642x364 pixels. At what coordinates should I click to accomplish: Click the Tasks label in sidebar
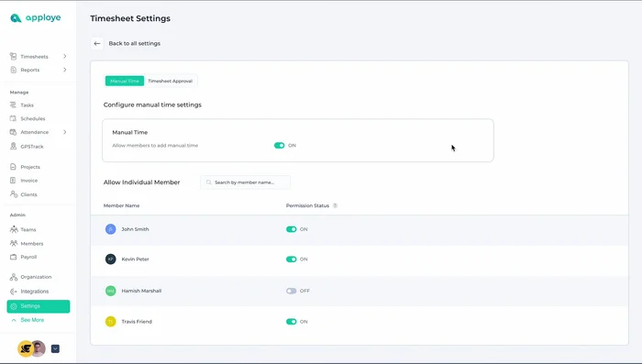pos(27,105)
